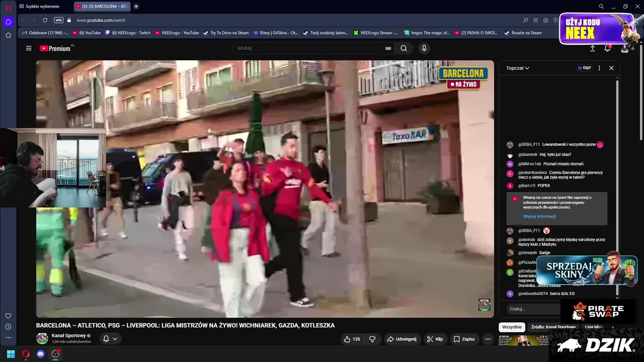The image size is (644, 362).
Task: Click the address bar edit note icon
Action: pyautogui.click(x=536, y=20)
